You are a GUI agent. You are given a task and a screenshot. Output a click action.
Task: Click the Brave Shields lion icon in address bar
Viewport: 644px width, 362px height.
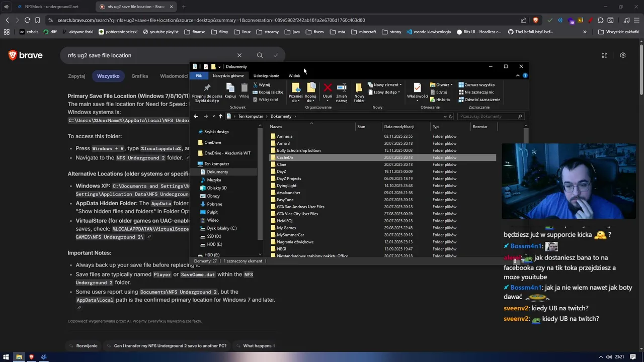pyautogui.click(x=535, y=20)
